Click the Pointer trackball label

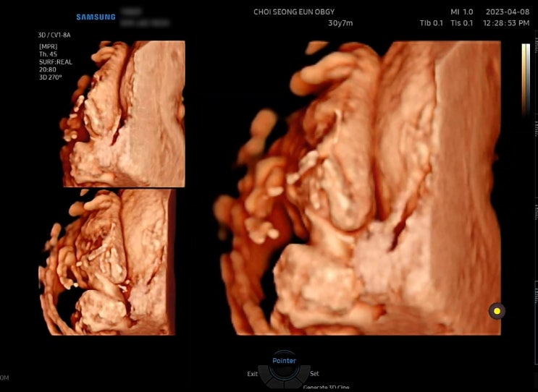point(284,360)
